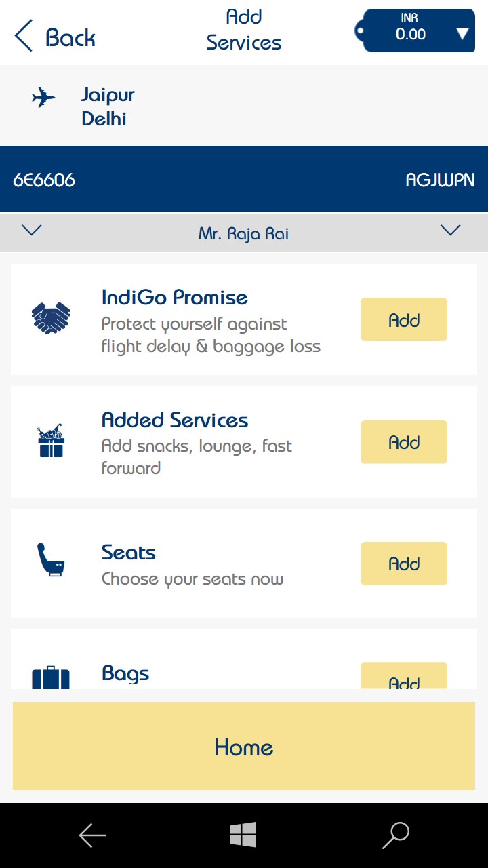Image resolution: width=488 pixels, height=868 pixels.
Task: Select the Mr. Raja Rai passenger name
Action: (x=243, y=234)
